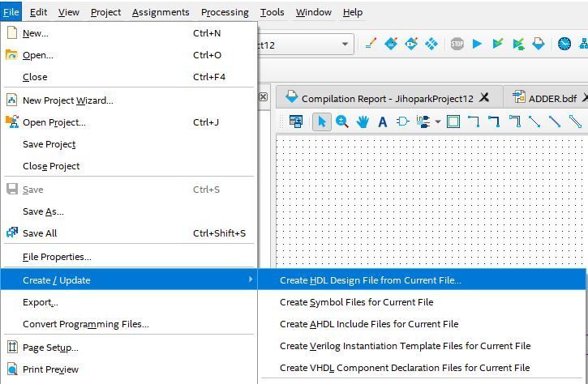Open the View menu
The image size is (588, 384).
click(69, 12)
